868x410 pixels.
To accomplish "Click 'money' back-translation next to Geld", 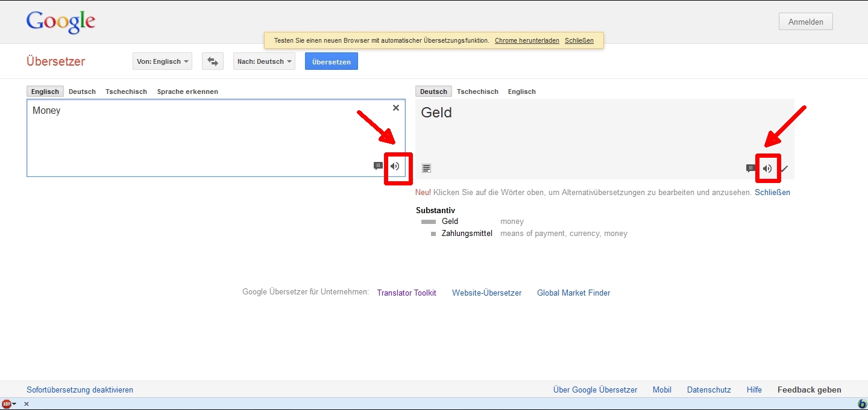I will pyautogui.click(x=512, y=222).
